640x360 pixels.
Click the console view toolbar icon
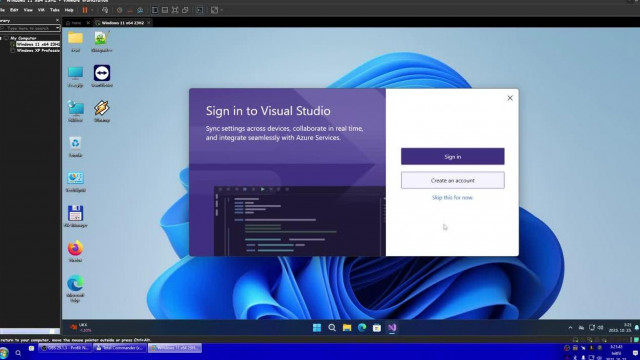[200, 10]
